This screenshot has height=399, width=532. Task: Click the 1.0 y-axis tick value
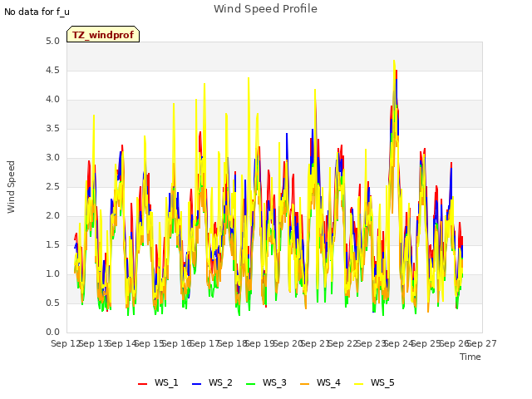coord(52,273)
